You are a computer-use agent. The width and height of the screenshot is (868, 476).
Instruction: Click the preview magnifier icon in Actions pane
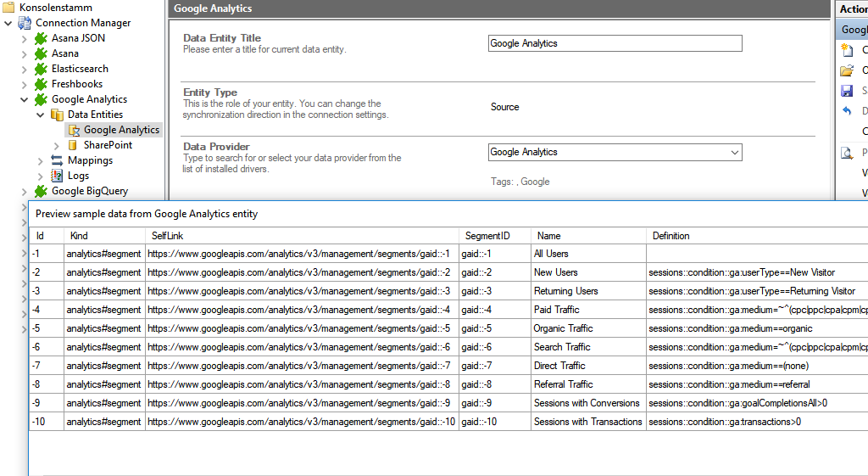[x=846, y=153]
